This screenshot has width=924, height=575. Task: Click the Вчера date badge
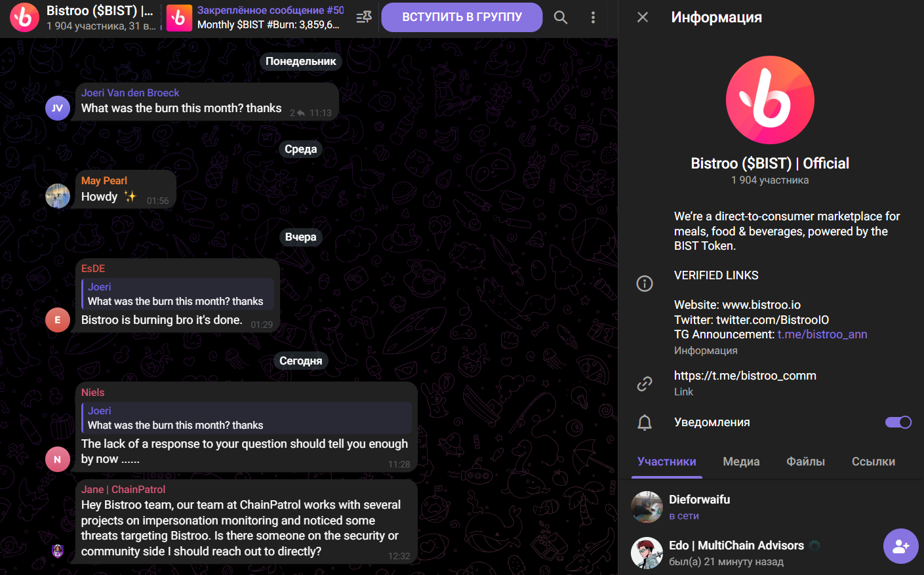[301, 237]
